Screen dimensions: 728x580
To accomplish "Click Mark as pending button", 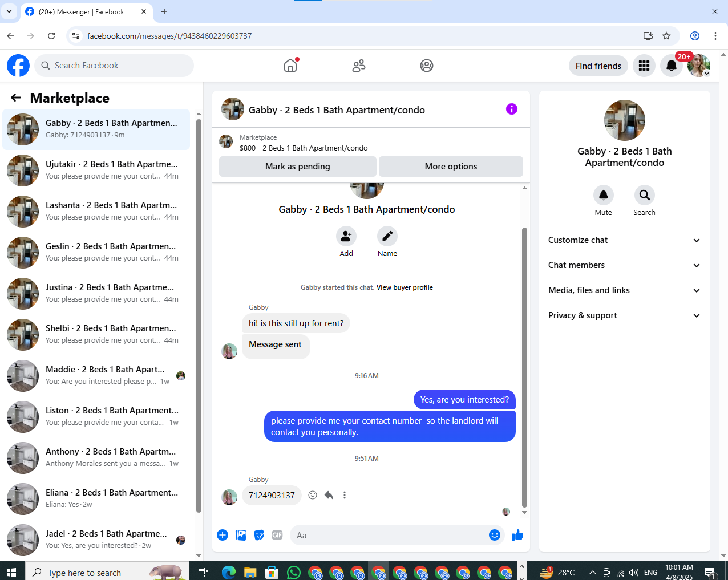I will (x=298, y=167).
